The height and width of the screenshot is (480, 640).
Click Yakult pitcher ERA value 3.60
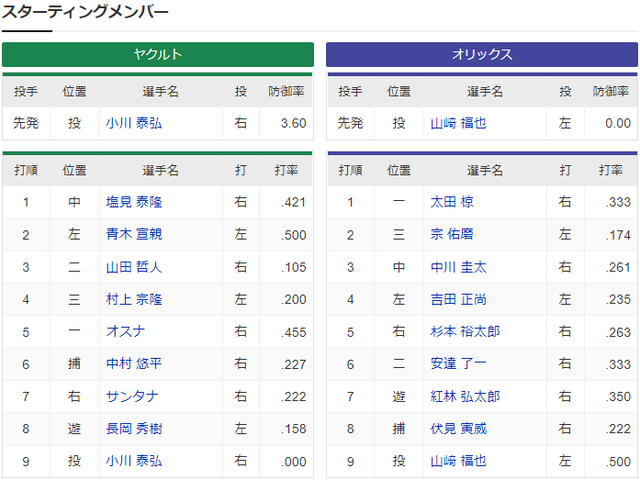click(293, 123)
